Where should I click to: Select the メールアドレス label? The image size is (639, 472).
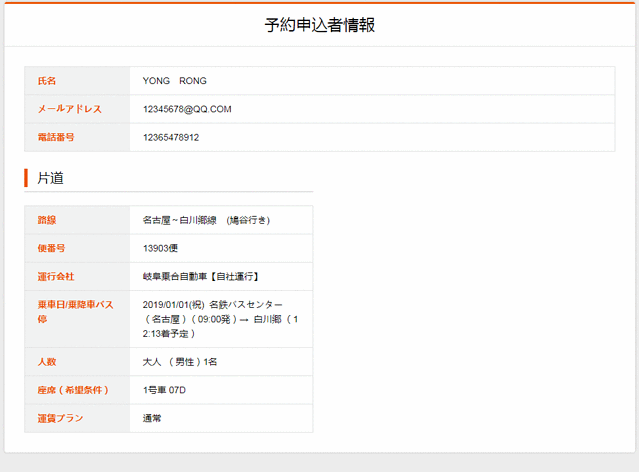coord(69,109)
